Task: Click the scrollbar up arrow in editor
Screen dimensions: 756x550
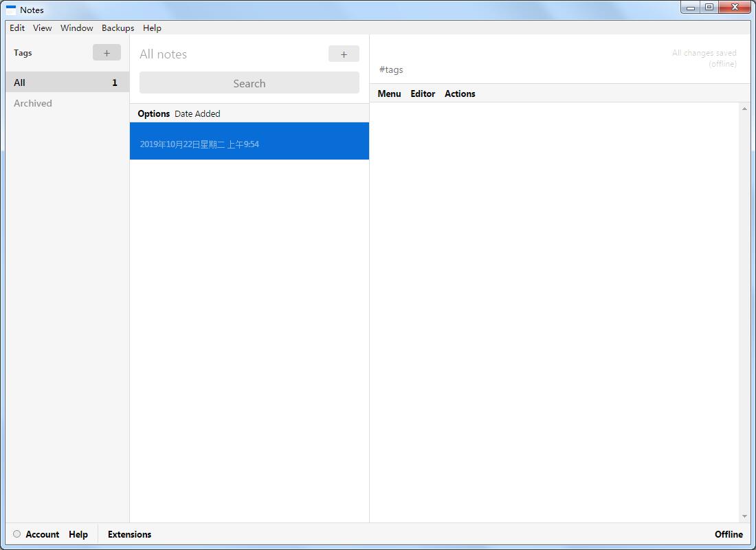Action: pyautogui.click(x=744, y=109)
